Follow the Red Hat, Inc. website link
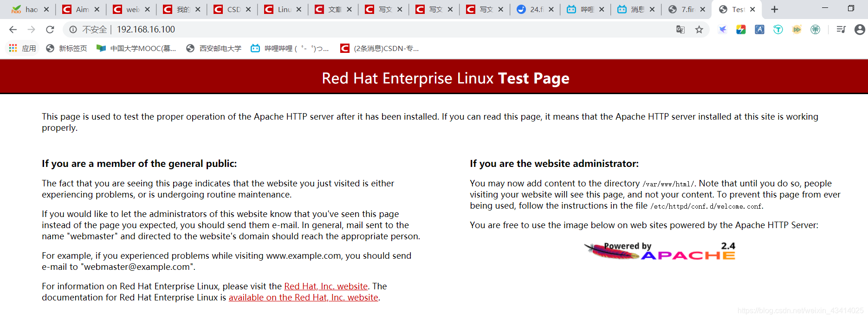The width and height of the screenshot is (868, 319). tap(326, 287)
